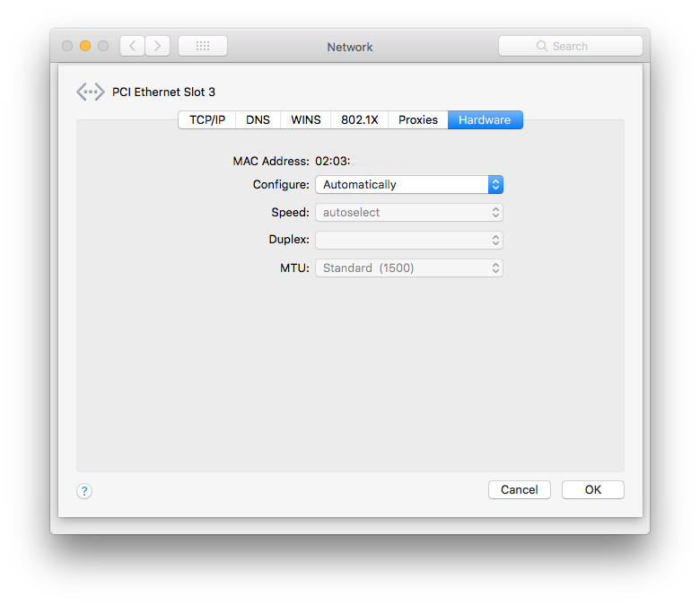Click the PCI Ethernet Slot 3 title
This screenshot has width=700, height=606.
pyautogui.click(x=164, y=92)
